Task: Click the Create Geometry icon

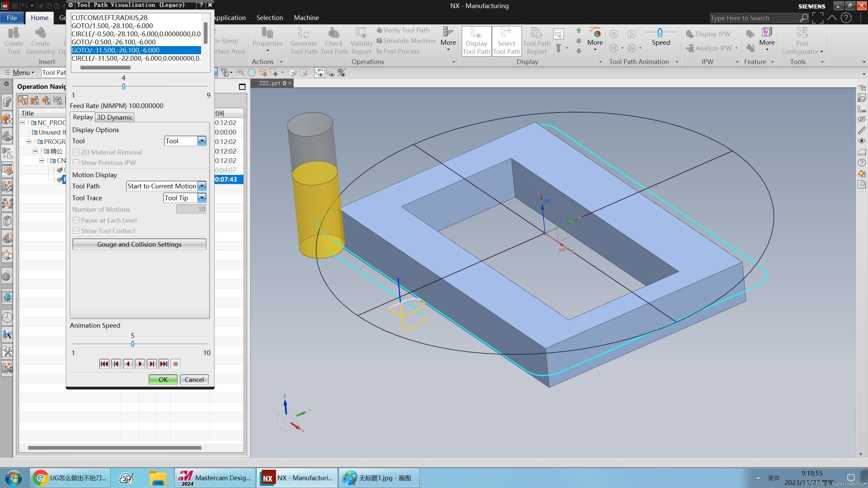Action: [x=40, y=41]
